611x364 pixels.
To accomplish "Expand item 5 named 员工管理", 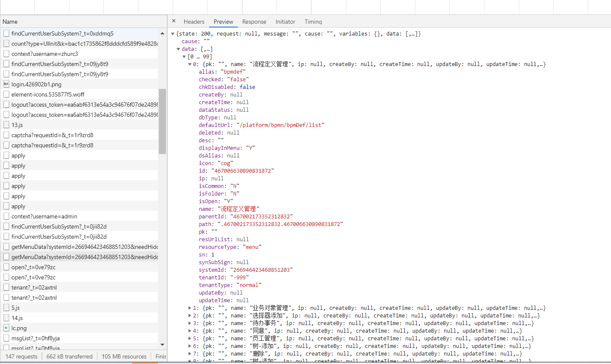I will pos(190,339).
